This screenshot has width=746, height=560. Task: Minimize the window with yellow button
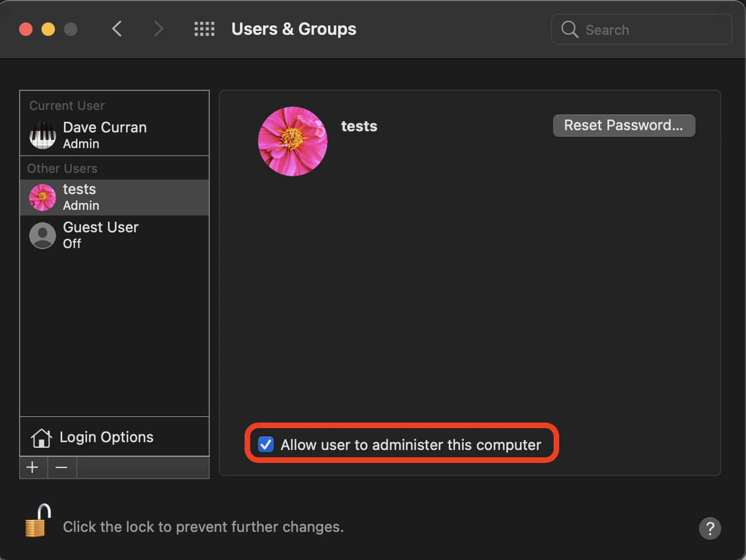coord(48,29)
